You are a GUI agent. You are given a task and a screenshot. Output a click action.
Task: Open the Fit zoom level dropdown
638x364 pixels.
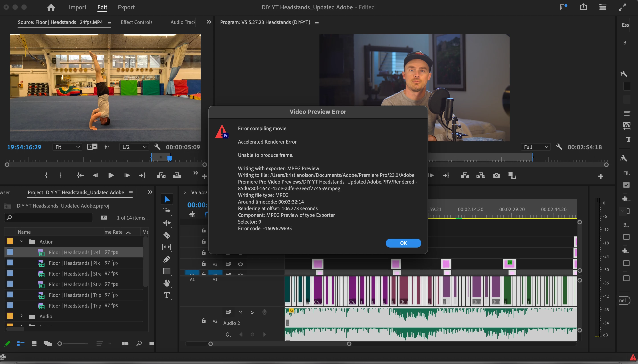tap(67, 147)
